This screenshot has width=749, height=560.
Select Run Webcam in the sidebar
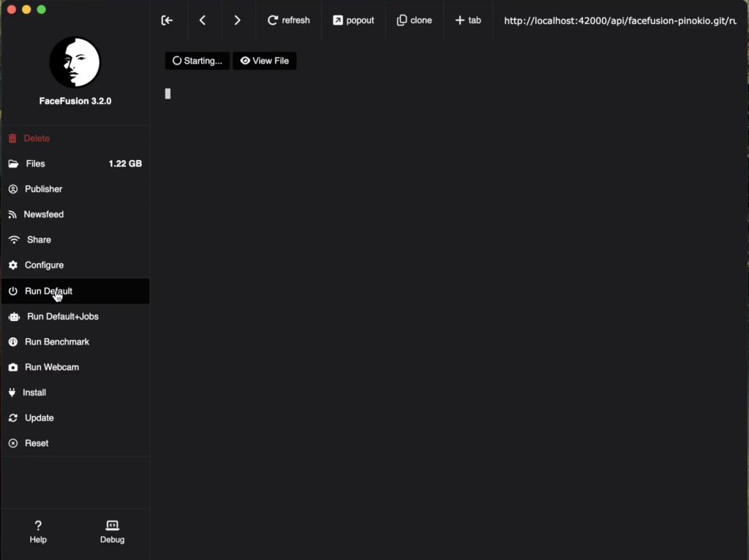(x=75, y=367)
